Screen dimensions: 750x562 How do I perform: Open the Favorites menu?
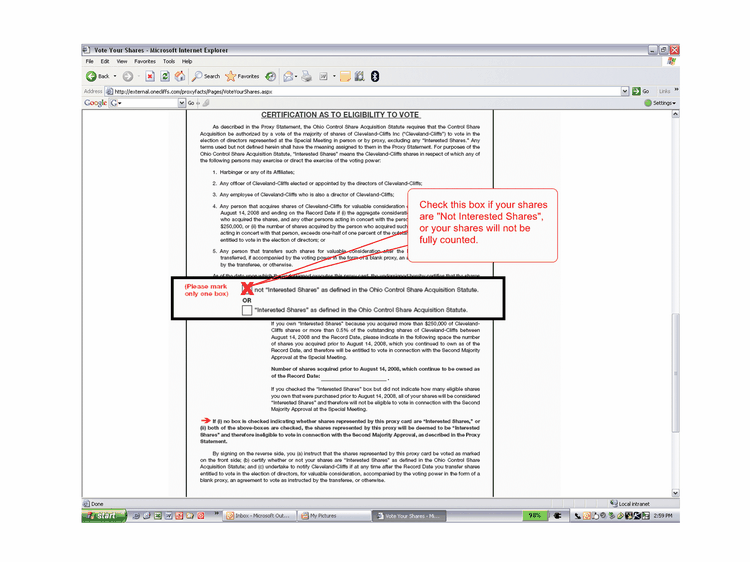click(144, 61)
